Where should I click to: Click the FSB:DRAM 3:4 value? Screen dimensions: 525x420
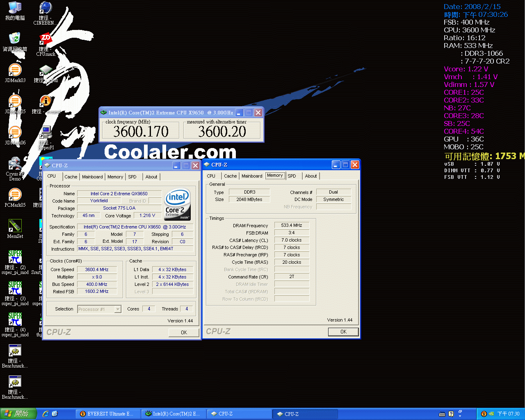[x=292, y=233]
